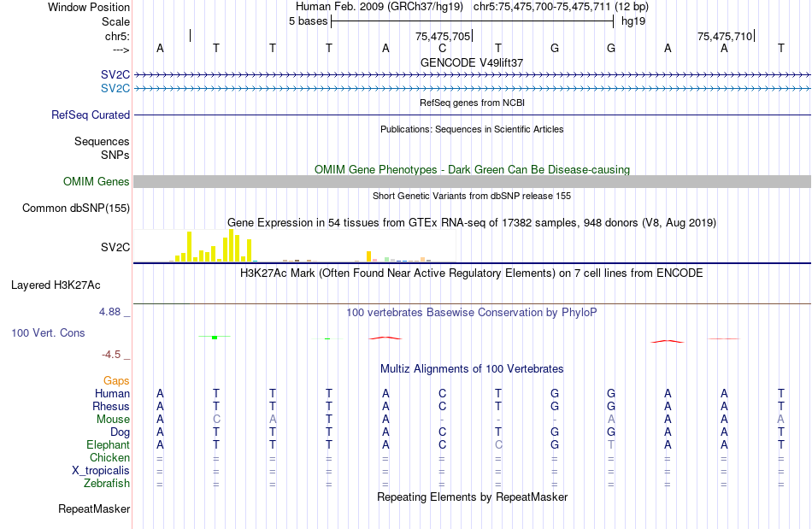Viewport: 812px width, 529px height.
Task: Open 100 vertebrates Basewise Conservation by PhyloP title
Action: click(x=472, y=312)
